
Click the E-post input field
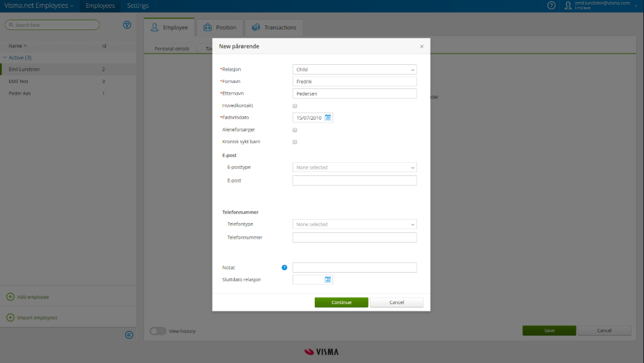355,181
